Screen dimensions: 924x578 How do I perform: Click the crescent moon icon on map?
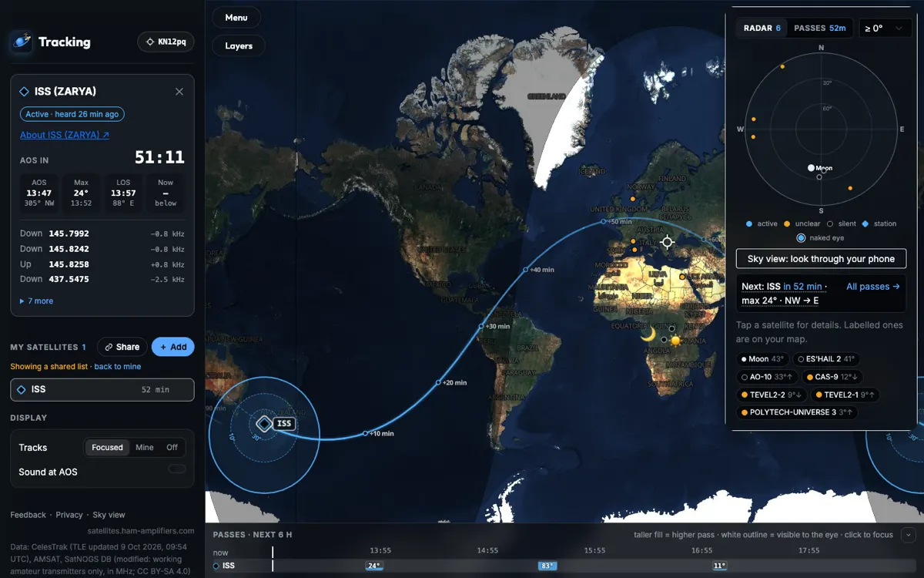648,334
